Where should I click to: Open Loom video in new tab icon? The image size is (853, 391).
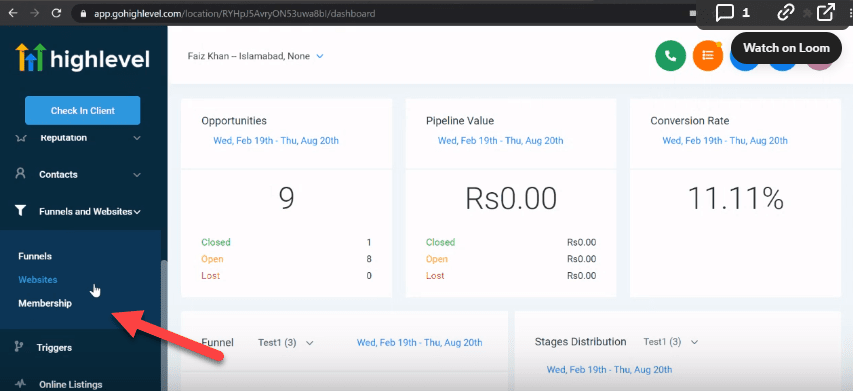[826, 13]
